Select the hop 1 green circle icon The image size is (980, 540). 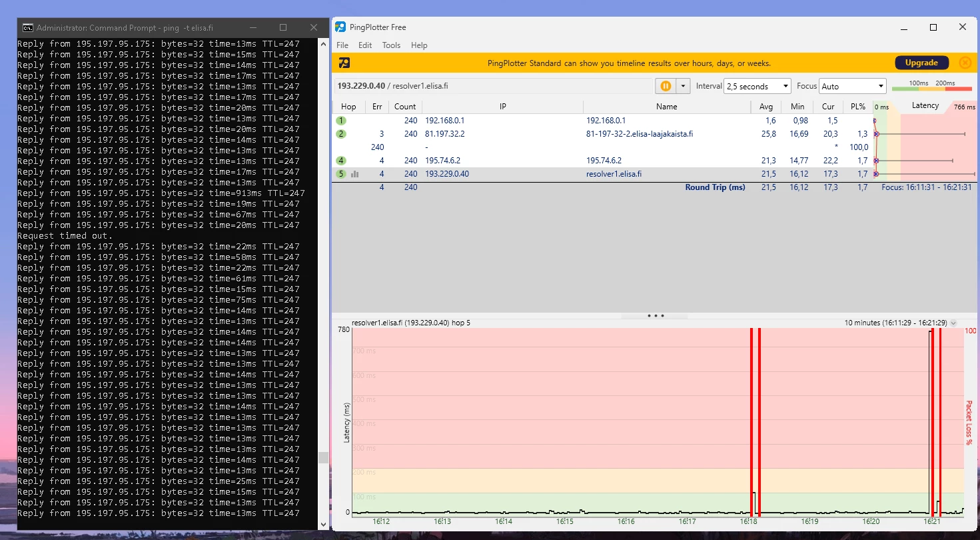[x=341, y=121]
